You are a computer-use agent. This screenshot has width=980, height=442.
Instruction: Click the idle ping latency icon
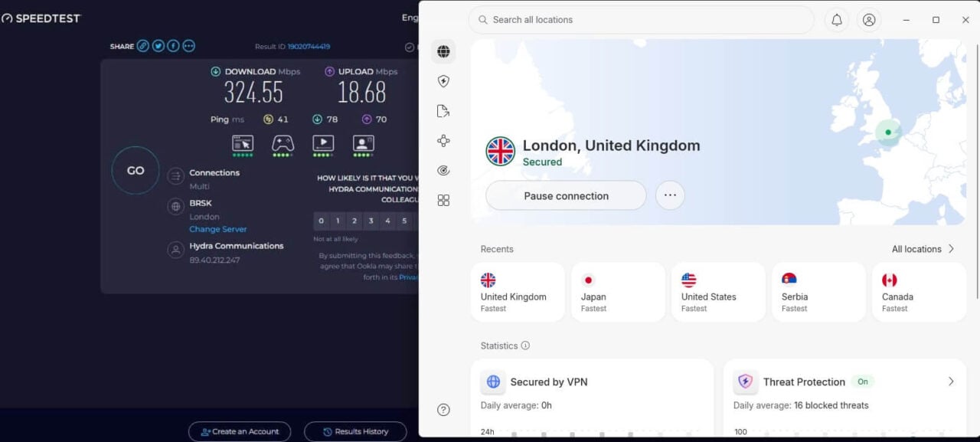(268, 120)
